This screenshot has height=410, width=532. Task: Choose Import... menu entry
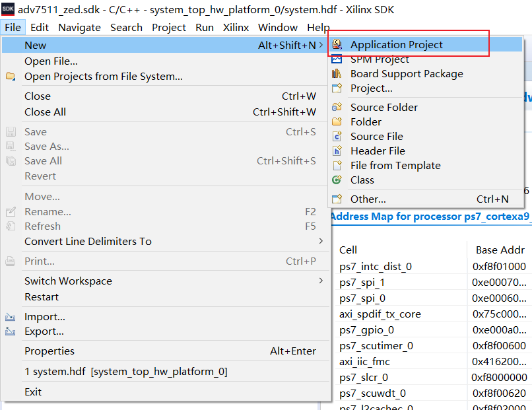pos(166,317)
